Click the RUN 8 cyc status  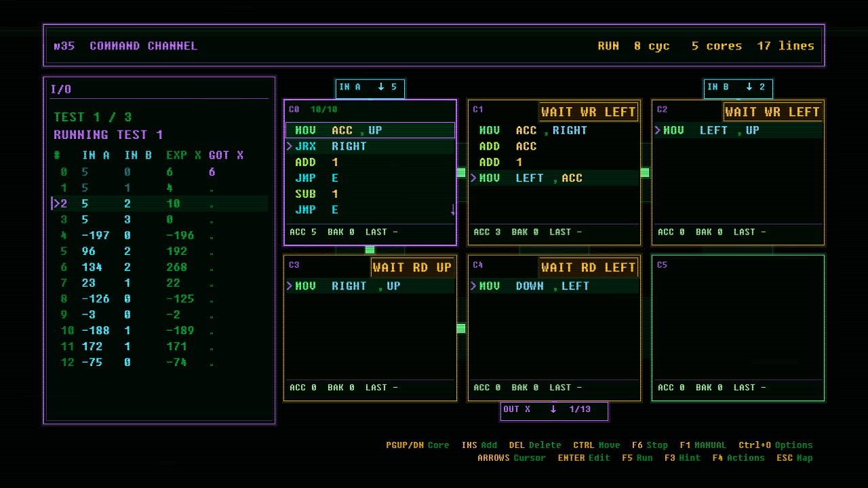pos(633,46)
